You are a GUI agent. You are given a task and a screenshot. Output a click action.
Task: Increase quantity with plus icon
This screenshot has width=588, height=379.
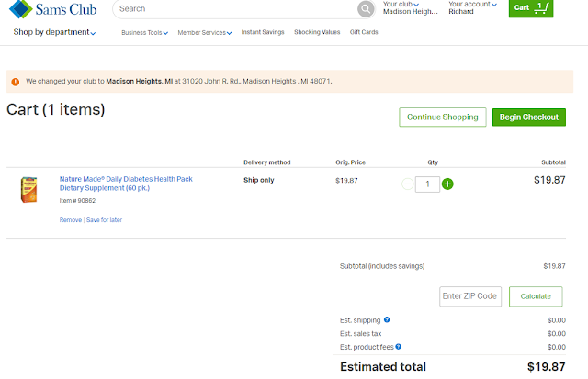447,184
